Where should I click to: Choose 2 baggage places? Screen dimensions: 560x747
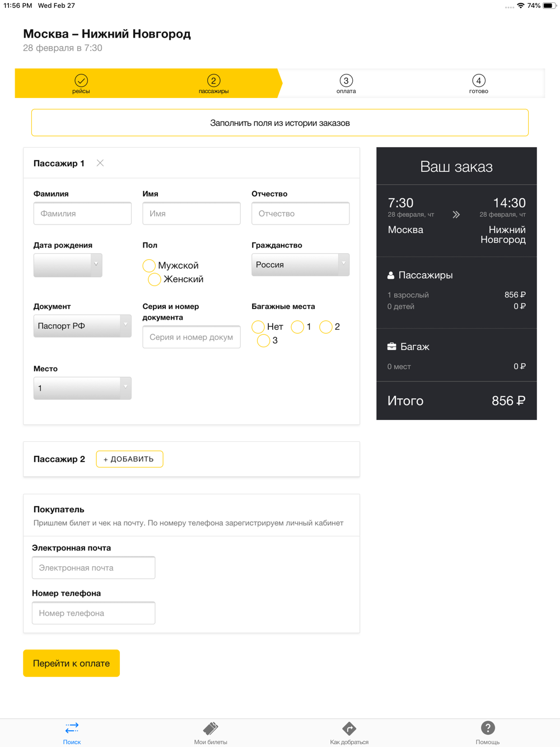pyautogui.click(x=326, y=327)
